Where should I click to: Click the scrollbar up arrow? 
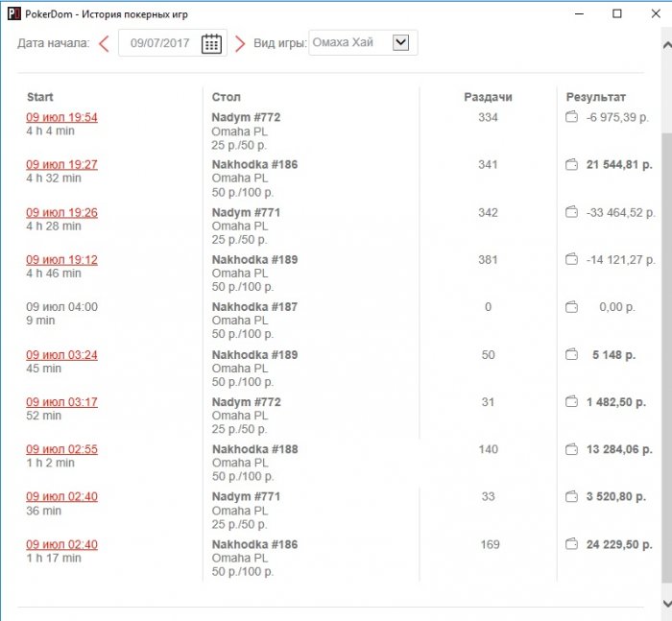click(667, 44)
